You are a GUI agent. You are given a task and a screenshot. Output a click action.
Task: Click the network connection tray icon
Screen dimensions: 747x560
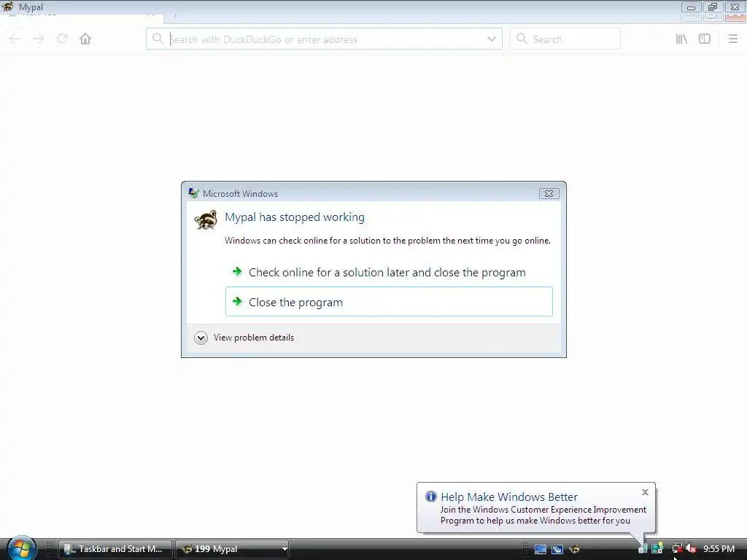[x=677, y=548]
